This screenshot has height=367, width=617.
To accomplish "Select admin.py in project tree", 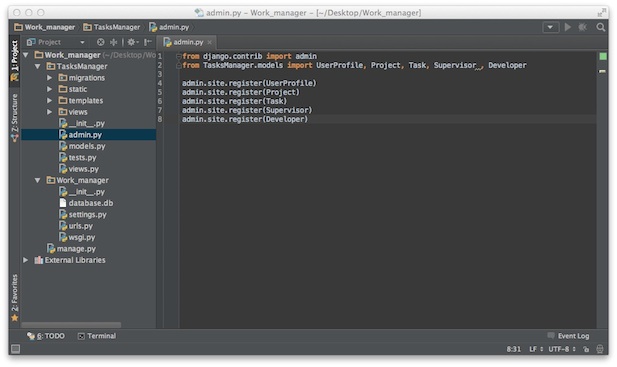I will (x=89, y=135).
